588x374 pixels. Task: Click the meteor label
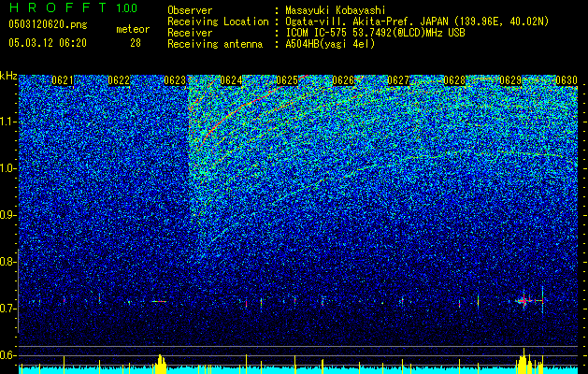click(x=133, y=29)
